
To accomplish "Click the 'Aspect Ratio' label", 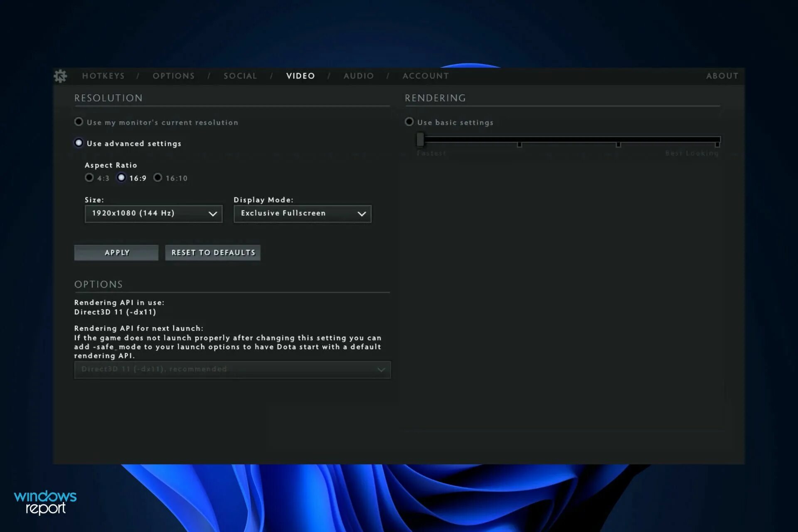I will (x=111, y=165).
